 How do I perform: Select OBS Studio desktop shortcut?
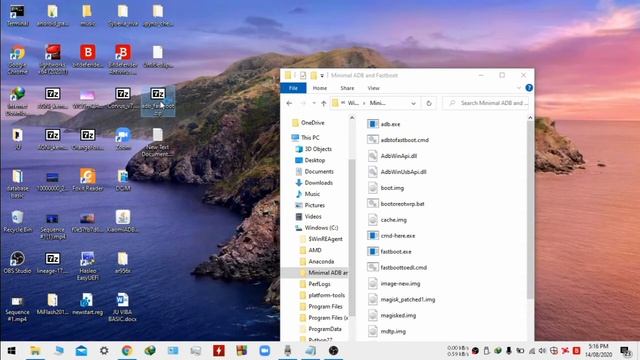[17, 262]
